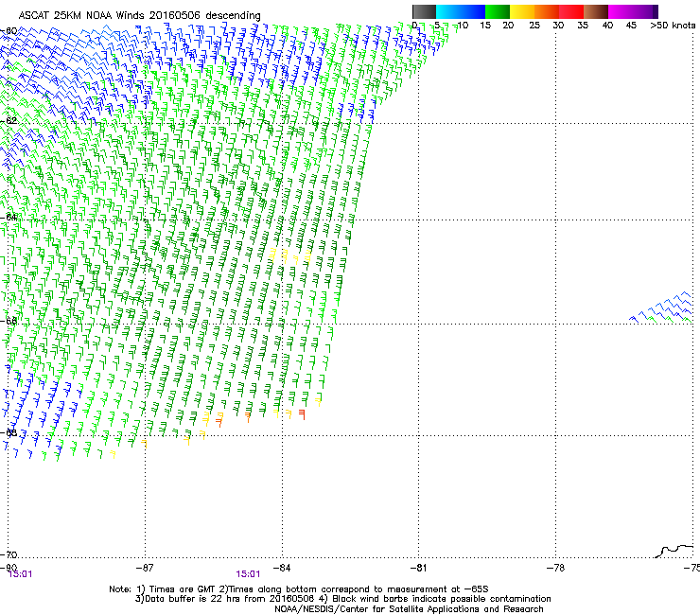Viewport: 700px width, 615px height.
Task: Click the brown 35-40 knots color swatch
Action: tap(596, 11)
